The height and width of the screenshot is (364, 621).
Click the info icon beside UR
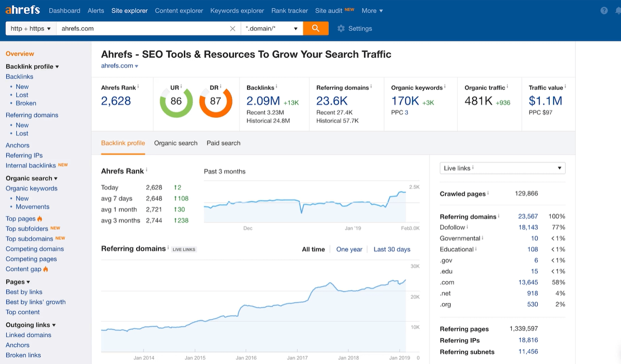pos(181,87)
